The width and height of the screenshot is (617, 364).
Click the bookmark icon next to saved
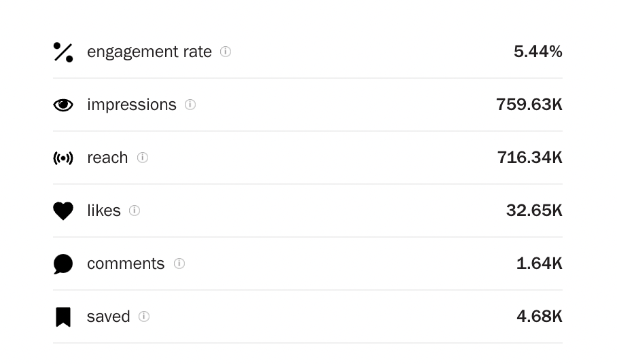[63, 317]
